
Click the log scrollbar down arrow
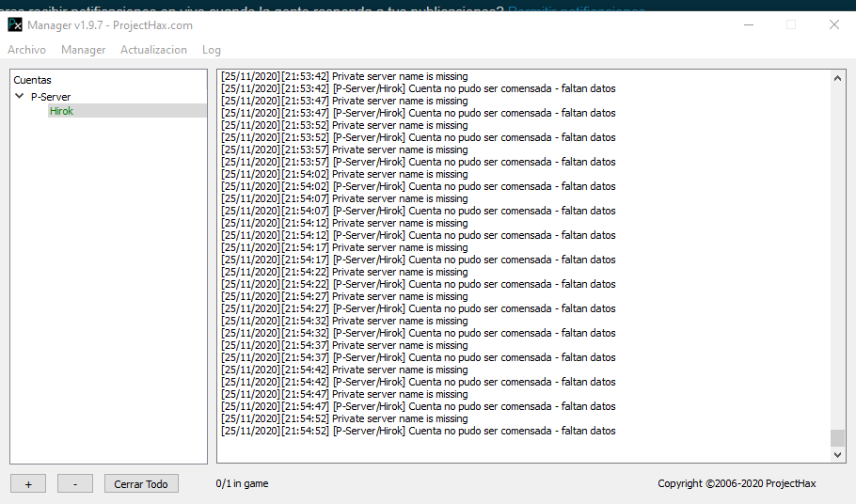[x=838, y=454]
